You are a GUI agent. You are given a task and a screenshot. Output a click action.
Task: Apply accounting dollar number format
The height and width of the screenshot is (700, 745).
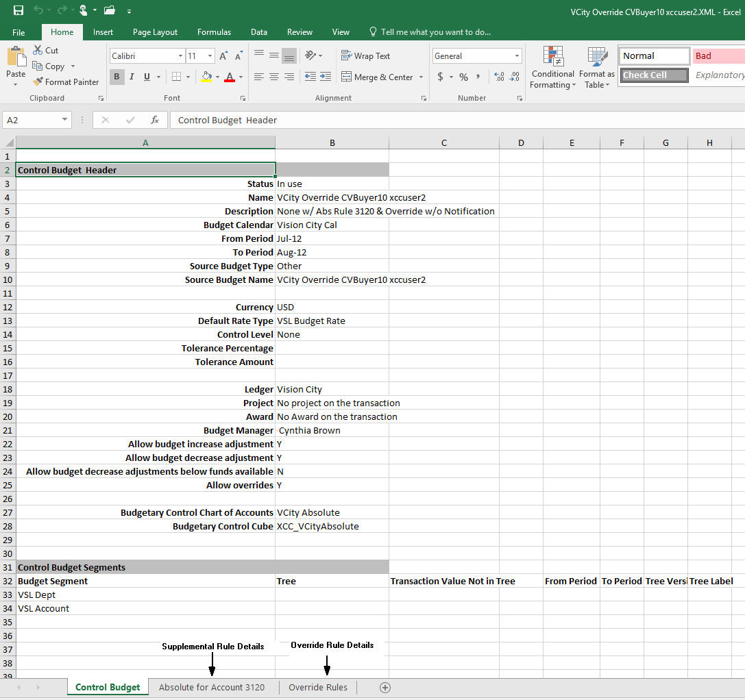click(441, 77)
